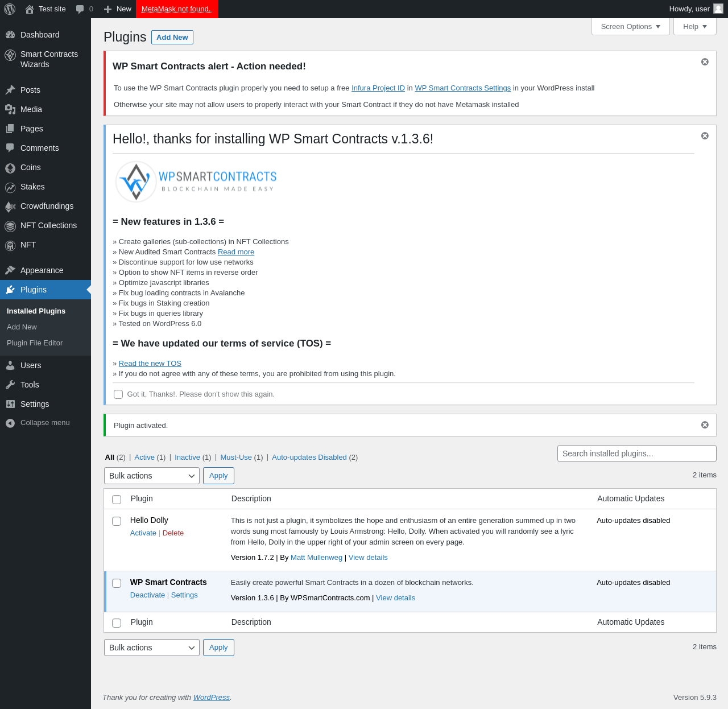This screenshot has width=728, height=709.
Task: Click the Add New button beside Plugins heading
Action: [172, 38]
